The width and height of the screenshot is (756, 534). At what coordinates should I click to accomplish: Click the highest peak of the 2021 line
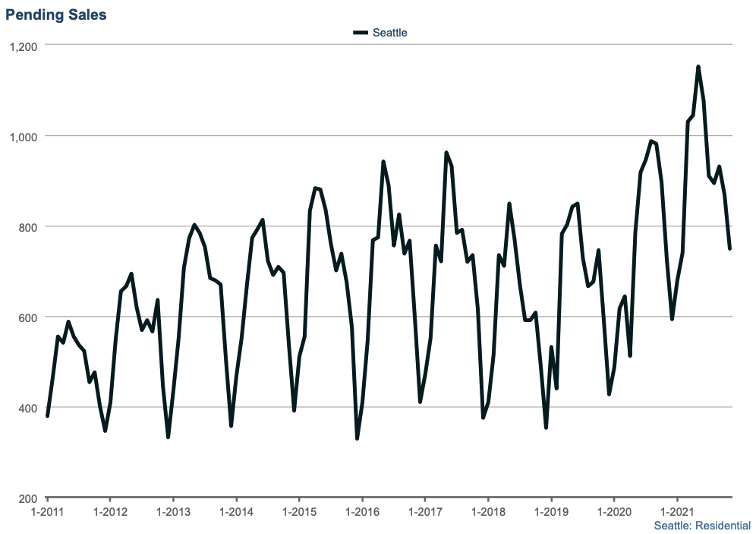[x=698, y=67]
